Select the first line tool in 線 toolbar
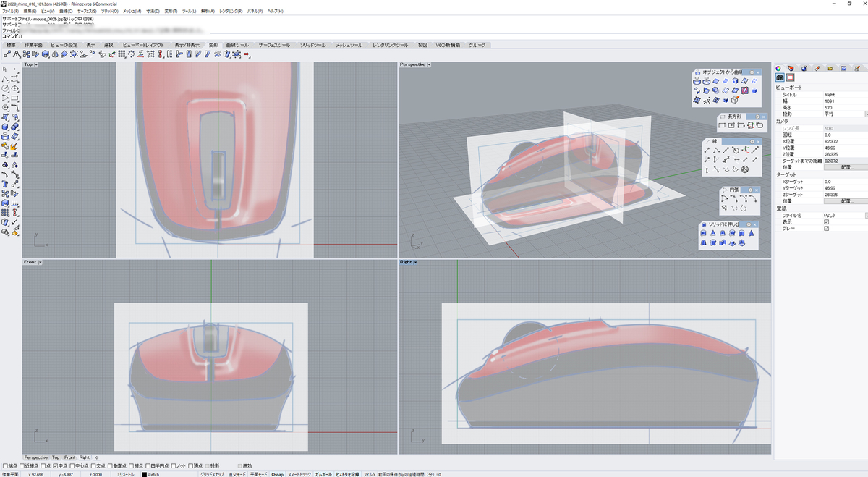Viewport: 868px width, 477px height. 707,151
